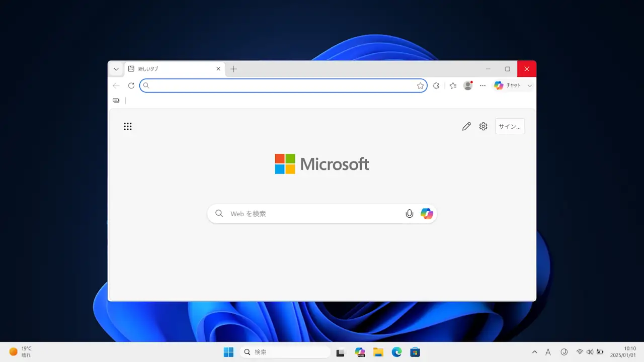
Task: Click the IME tray icon next to A
Action: (564, 352)
